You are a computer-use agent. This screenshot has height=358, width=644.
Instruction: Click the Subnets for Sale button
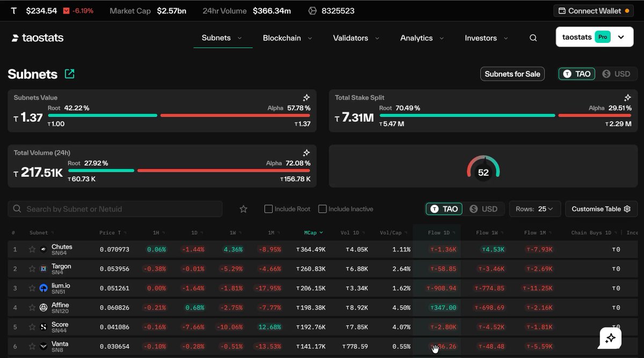coord(513,74)
